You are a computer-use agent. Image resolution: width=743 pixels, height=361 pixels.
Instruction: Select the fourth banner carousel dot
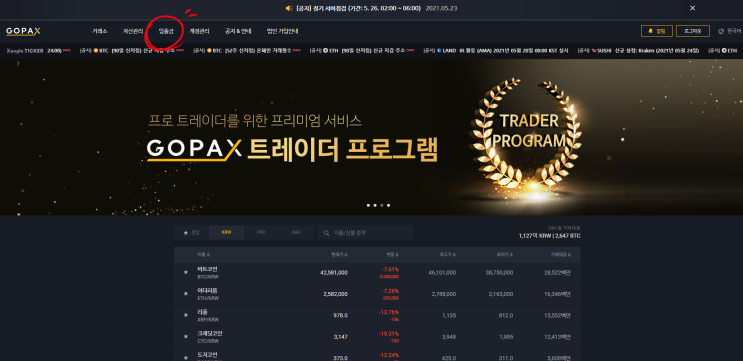(x=388, y=205)
